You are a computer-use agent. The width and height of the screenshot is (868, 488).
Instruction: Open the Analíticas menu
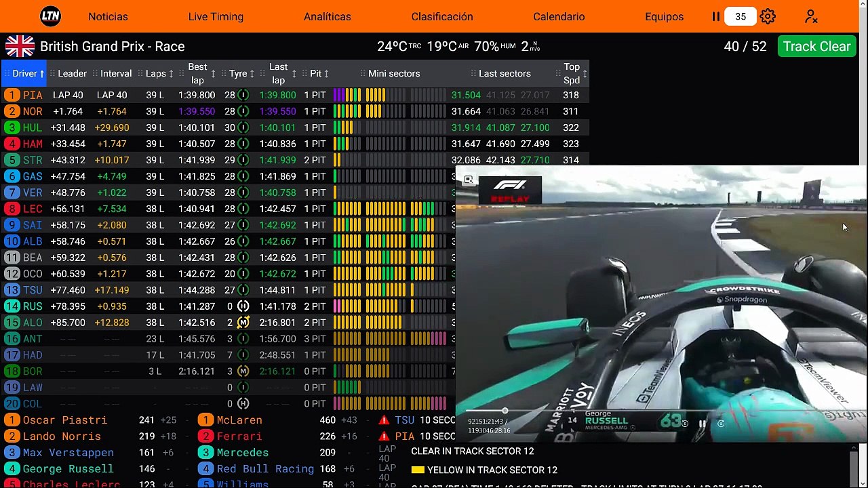(x=328, y=16)
